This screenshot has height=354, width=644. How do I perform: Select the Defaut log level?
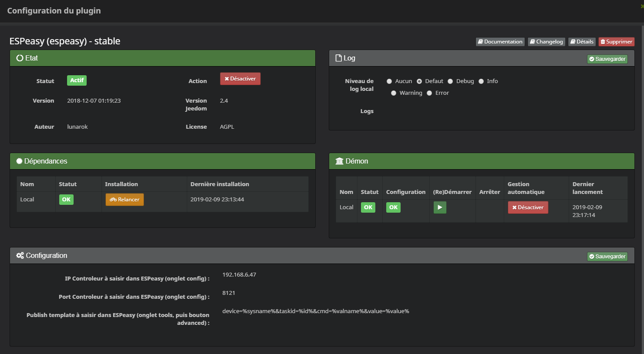coord(419,81)
